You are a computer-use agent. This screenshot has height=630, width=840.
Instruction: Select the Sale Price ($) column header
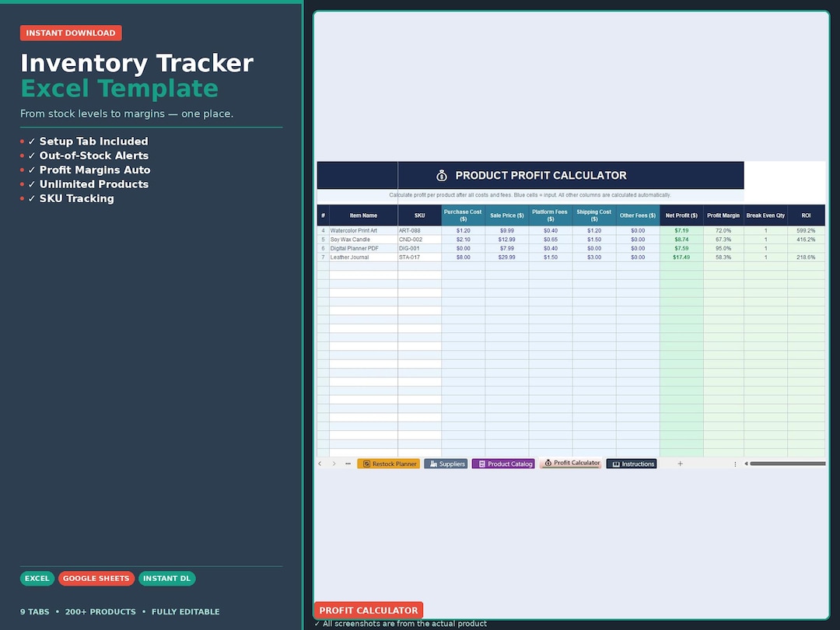coord(507,215)
